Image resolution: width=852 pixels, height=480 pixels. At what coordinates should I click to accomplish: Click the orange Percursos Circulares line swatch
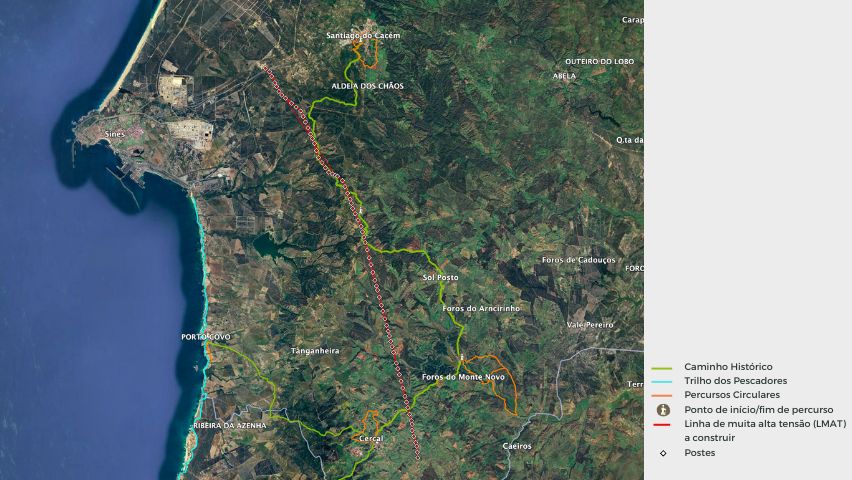pos(661,396)
